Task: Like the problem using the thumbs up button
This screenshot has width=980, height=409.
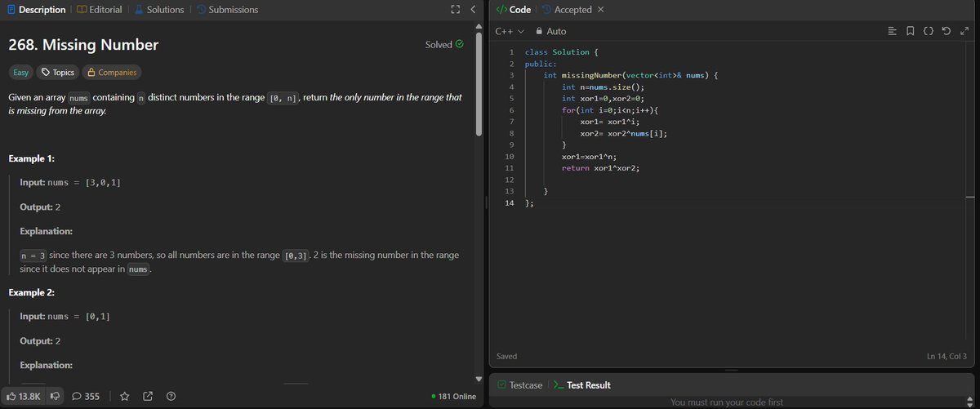Action: 24,396
